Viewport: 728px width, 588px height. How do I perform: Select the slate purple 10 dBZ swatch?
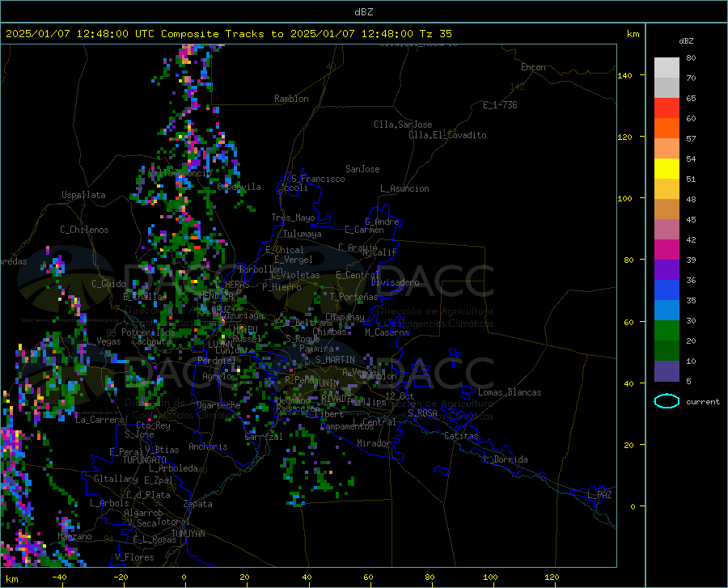(667, 370)
